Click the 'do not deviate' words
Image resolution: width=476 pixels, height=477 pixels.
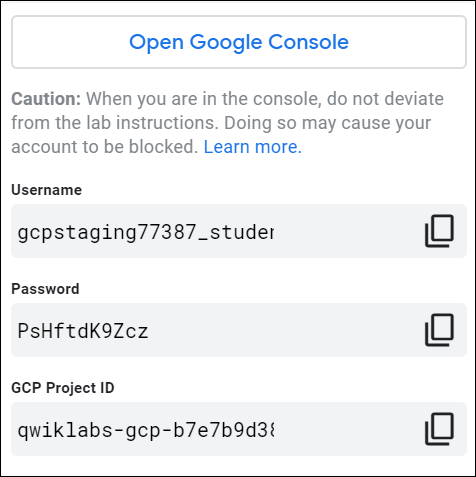click(385, 99)
